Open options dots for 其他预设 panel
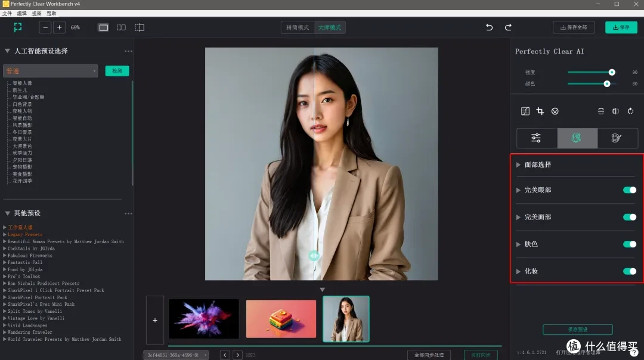644x360 pixels. point(128,213)
